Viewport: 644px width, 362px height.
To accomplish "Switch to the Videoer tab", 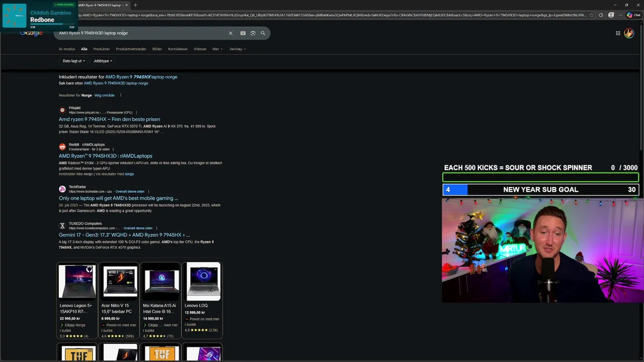I will (200, 49).
